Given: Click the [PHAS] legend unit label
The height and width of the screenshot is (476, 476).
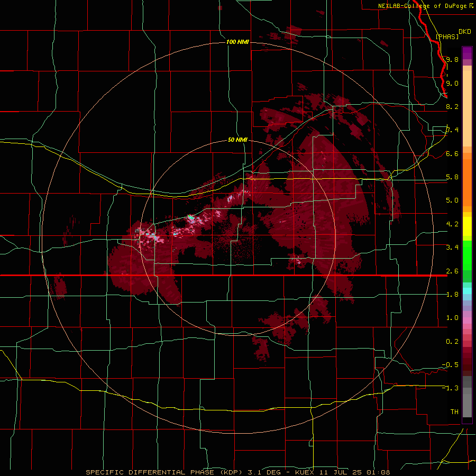Looking at the screenshot, I should coord(447,36).
